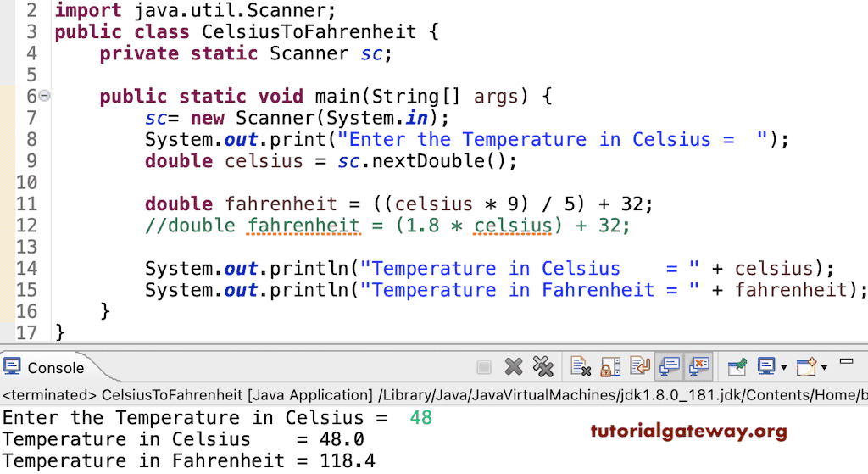Toggle Scroll Lock in the console
The image size is (868, 474).
tap(610, 366)
